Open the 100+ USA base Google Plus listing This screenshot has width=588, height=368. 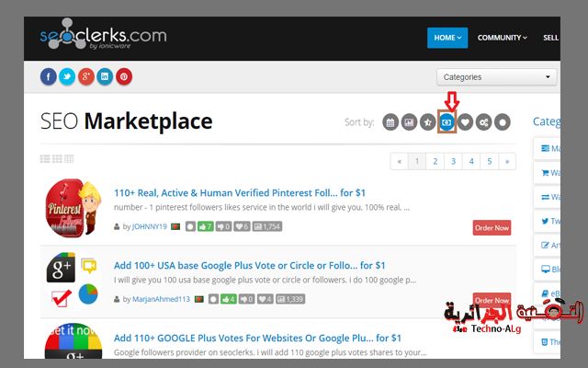coord(249,266)
